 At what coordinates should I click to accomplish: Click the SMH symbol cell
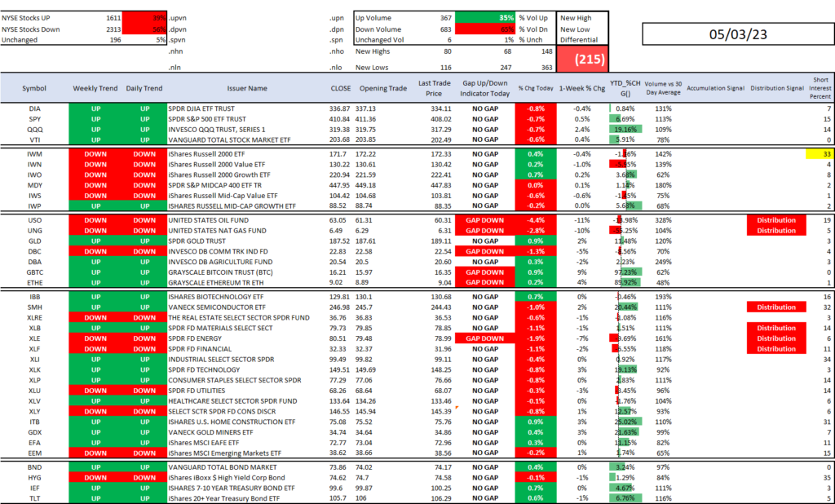(34, 307)
